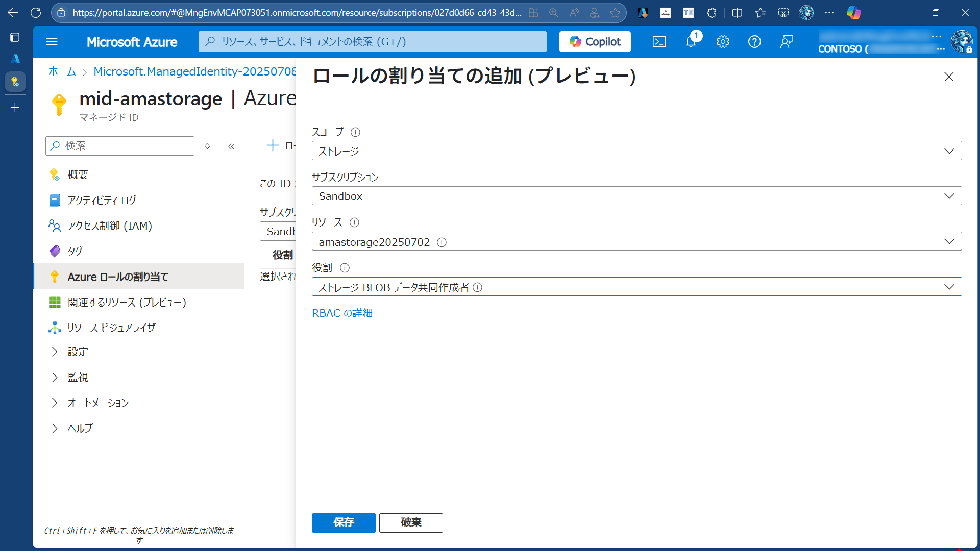Viewport: 980px width, 551px height.
Task: Open the subscription dropdown showing Sandbox
Action: [636, 196]
